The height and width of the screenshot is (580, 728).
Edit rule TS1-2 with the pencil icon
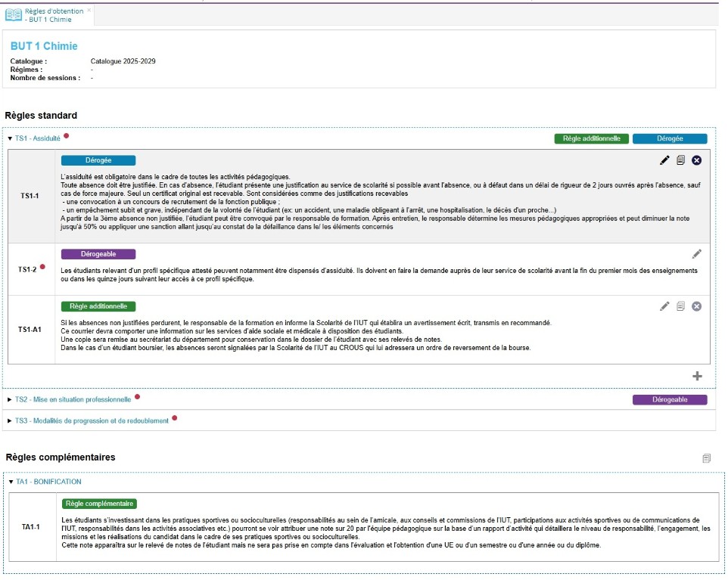pyautogui.click(x=697, y=254)
